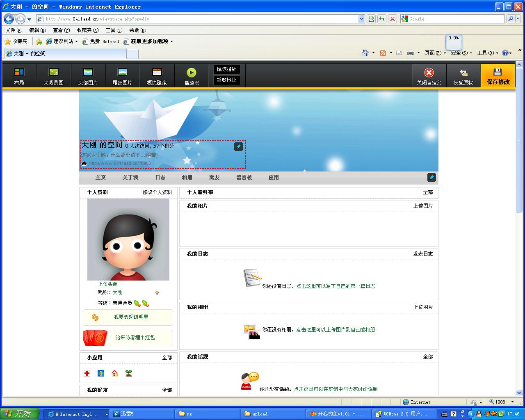Open the 尾部图片 footer image tool
Screen dimensions: 525x420
pyautogui.click(x=123, y=76)
